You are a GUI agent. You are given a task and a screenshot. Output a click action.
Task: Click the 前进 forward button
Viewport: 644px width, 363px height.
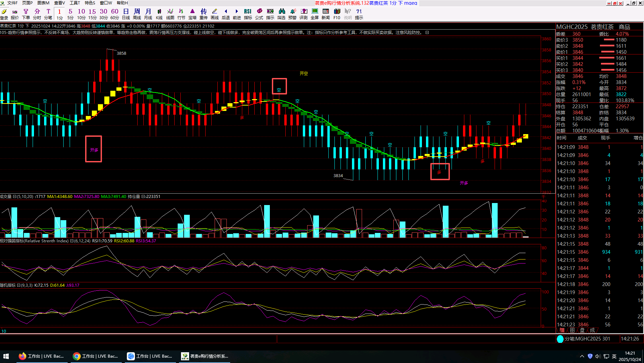tap(237, 14)
